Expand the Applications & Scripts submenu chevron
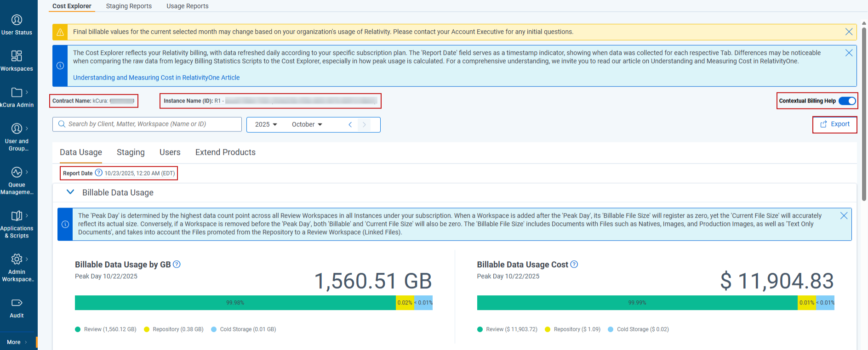Viewport: 868px width, 350px height. pos(27,215)
